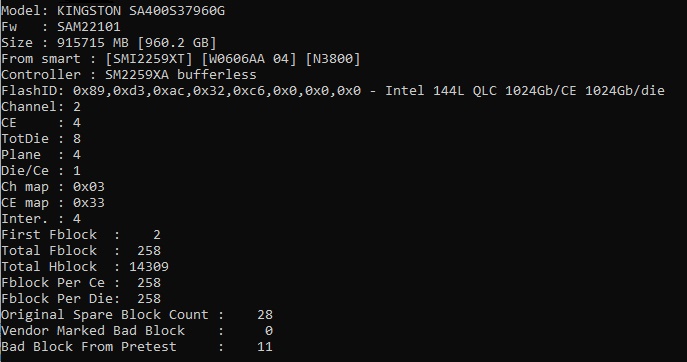Click the size value 915715 MB
This screenshot has height=362, width=687.
pos(92,43)
